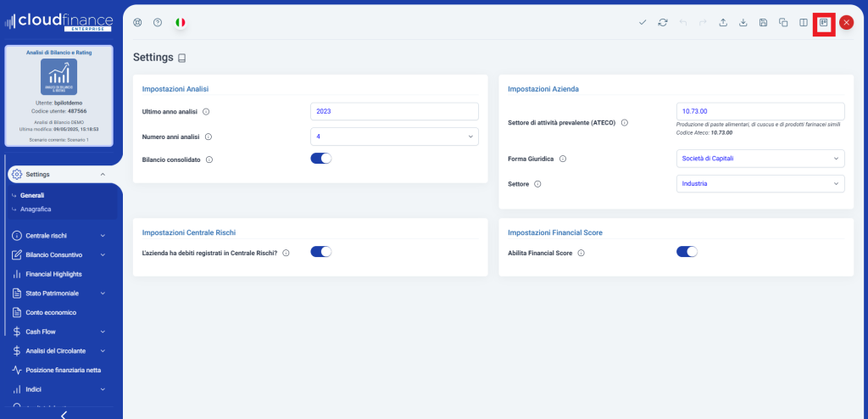This screenshot has height=419, width=868.
Task: Click the split columns layout icon
Action: (804, 23)
